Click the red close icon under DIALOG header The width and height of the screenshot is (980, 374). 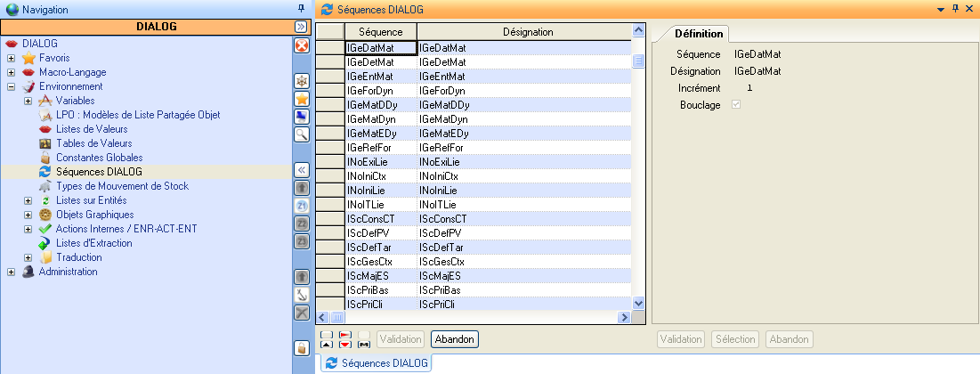[302, 45]
